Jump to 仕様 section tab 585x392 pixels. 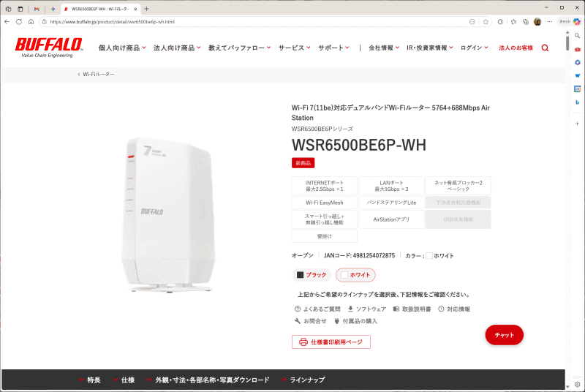point(124,380)
